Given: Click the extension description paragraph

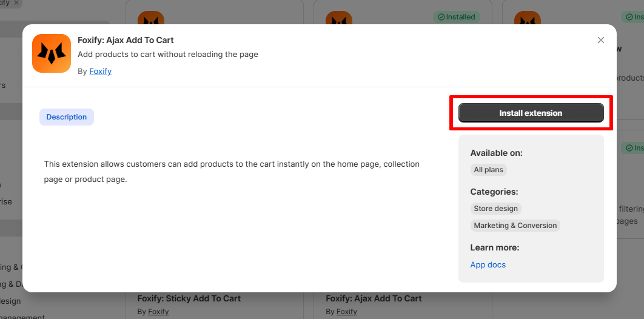Looking at the screenshot, I should 232,172.
